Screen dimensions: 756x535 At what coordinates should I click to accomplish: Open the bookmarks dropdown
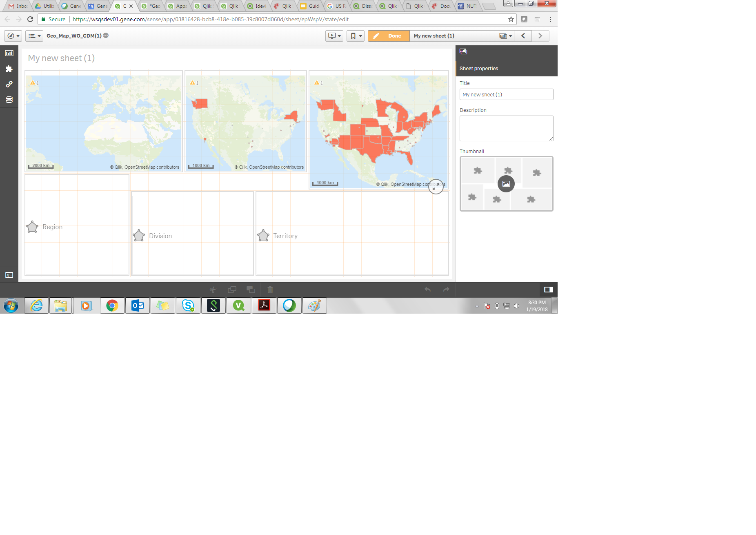pyautogui.click(x=355, y=36)
